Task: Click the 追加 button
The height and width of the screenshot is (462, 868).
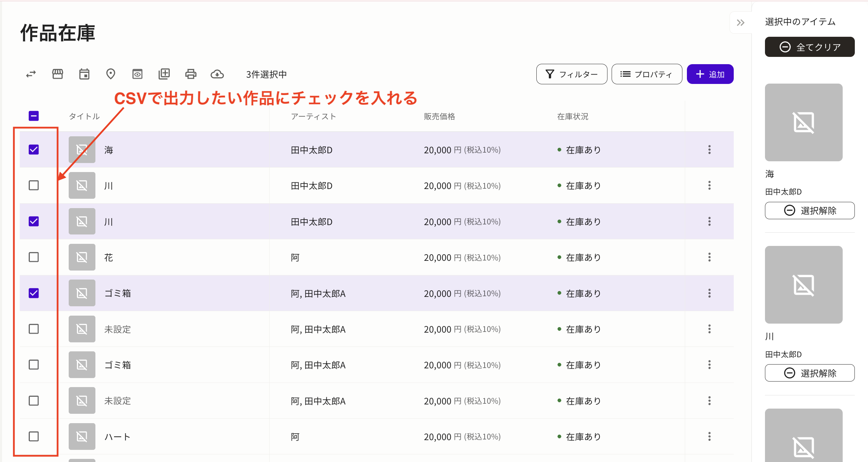Action: tap(710, 74)
